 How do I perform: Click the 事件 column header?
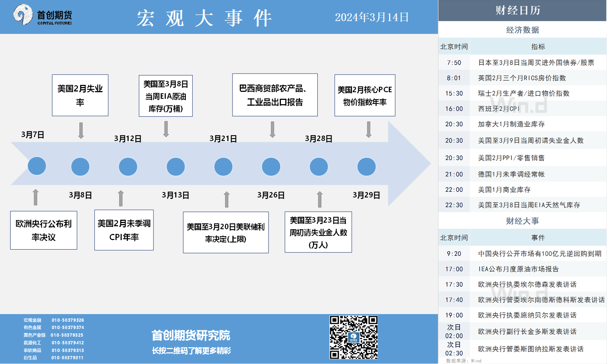click(538, 238)
